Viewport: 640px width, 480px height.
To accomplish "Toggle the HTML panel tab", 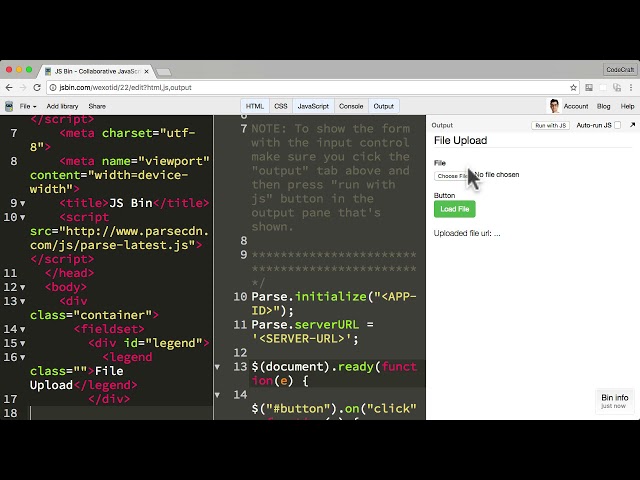I will tap(255, 106).
